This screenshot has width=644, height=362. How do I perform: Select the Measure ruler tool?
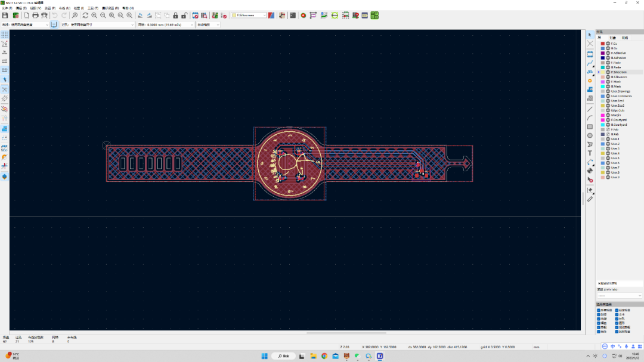pos(590,199)
